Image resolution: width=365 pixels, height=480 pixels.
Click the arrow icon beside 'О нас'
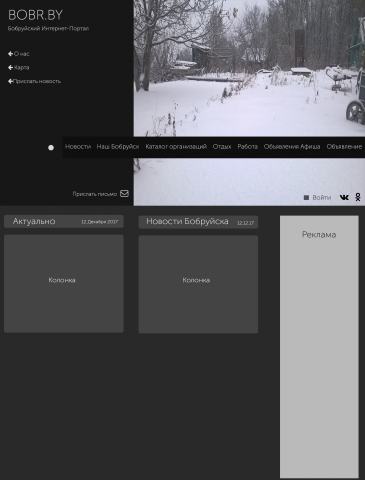pos(10,54)
